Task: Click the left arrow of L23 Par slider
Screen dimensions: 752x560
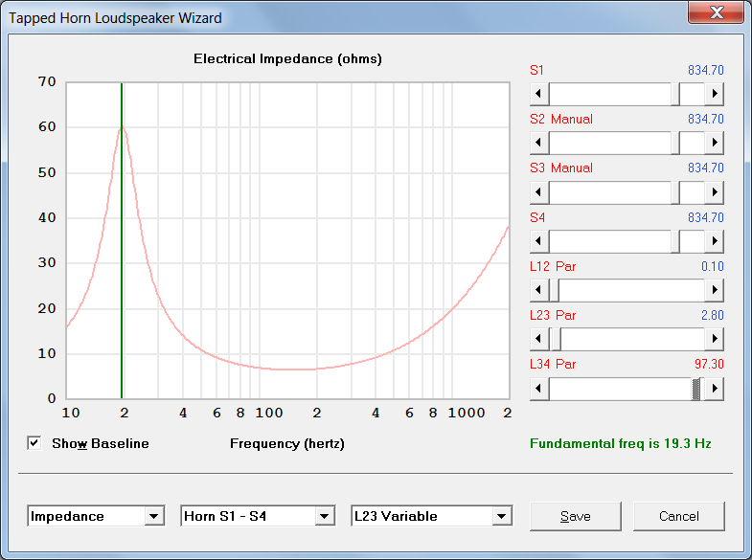Action: tap(539, 338)
